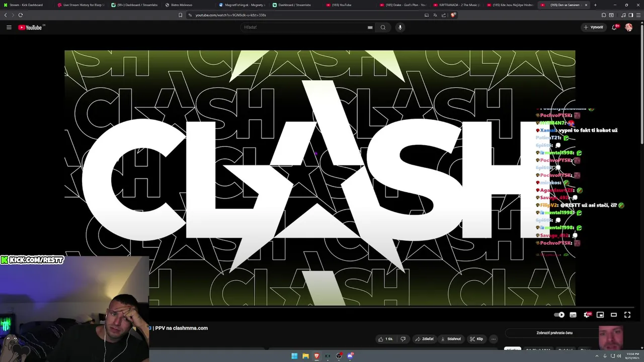
Task: Click the video progress bar
Action: pos(319,306)
